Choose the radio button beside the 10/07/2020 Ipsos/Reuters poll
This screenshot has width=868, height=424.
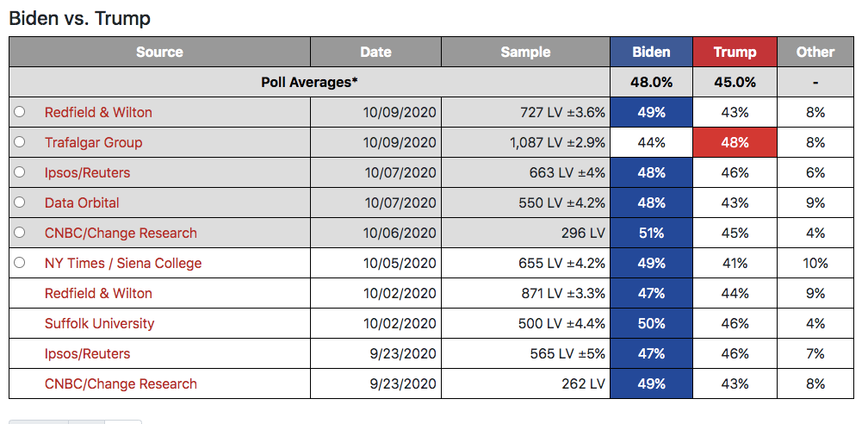point(19,171)
